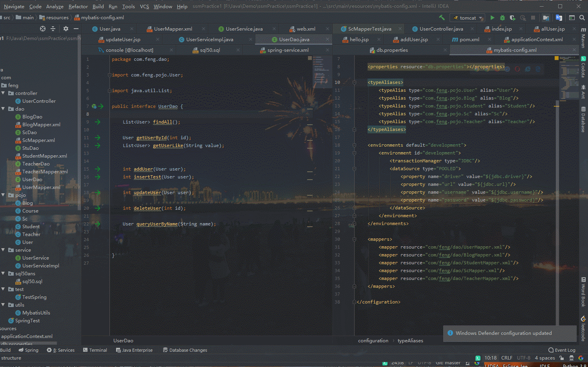The image size is (588, 367).
Task: Change indent setting 4 spaces
Action: (545, 358)
